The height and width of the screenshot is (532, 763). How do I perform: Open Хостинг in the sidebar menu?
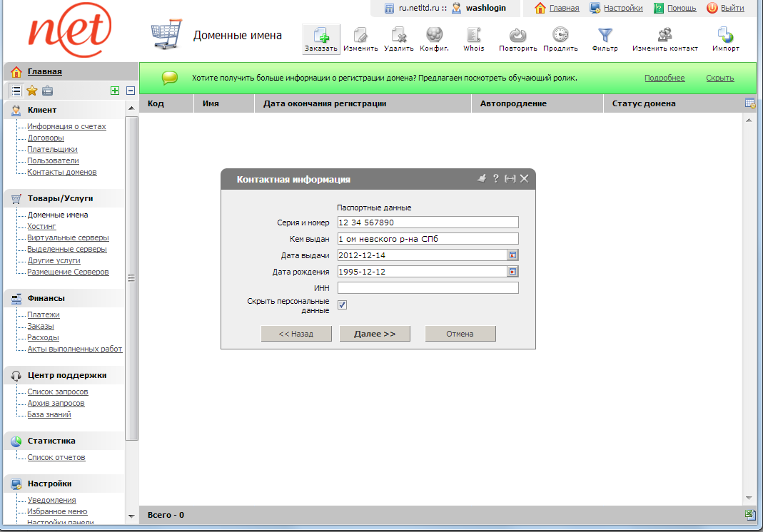point(41,226)
